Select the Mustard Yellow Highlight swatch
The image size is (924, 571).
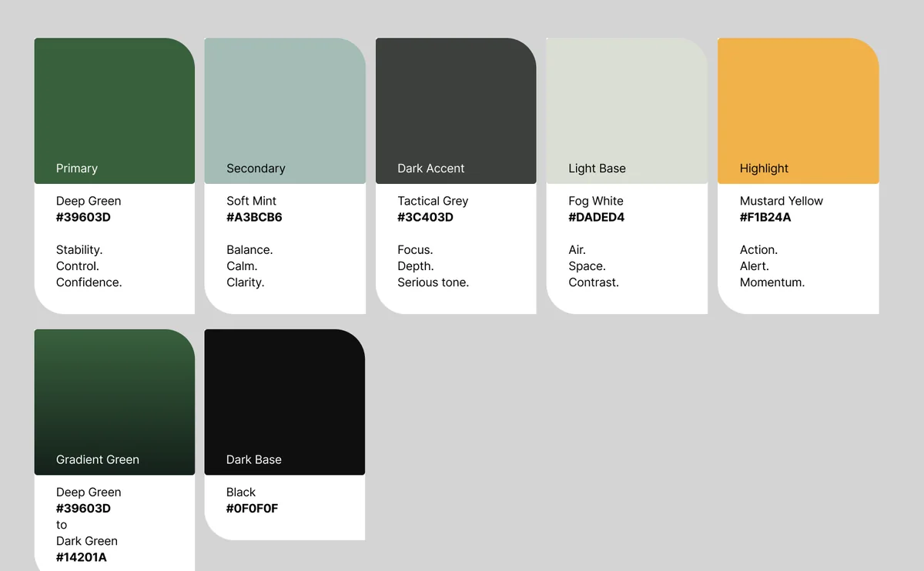(x=798, y=111)
